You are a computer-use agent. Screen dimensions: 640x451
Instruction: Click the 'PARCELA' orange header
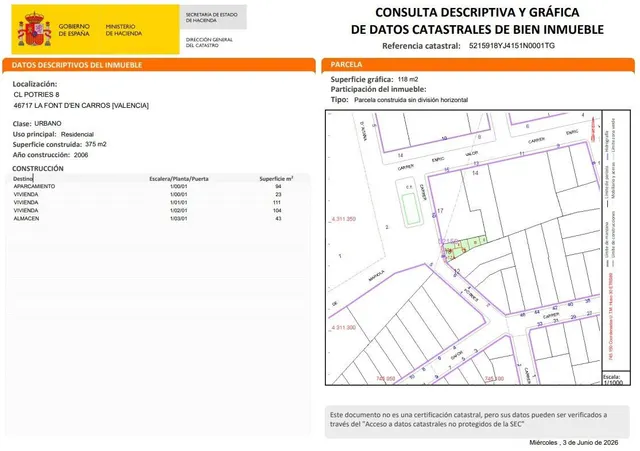[x=346, y=64]
